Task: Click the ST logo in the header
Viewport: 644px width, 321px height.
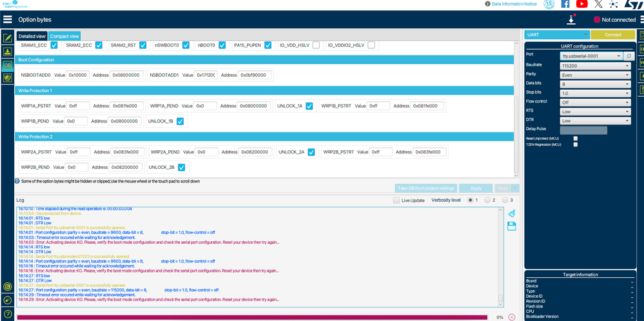Action: (633, 4)
